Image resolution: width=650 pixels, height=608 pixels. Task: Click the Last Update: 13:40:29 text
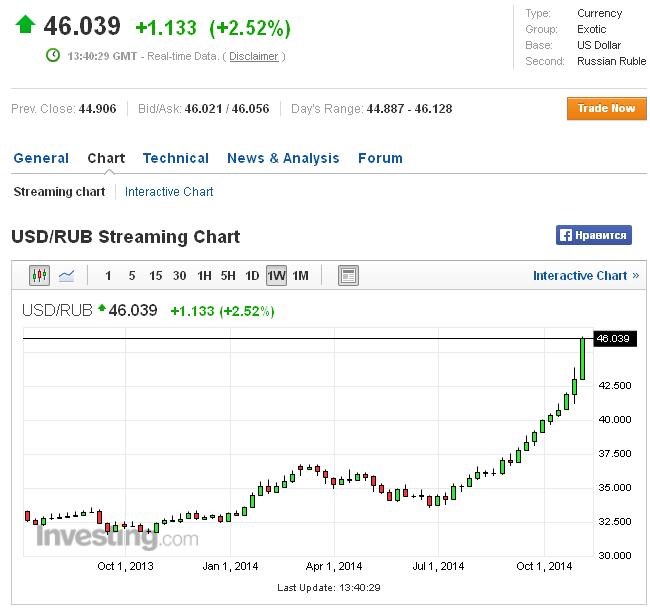pyautogui.click(x=329, y=588)
